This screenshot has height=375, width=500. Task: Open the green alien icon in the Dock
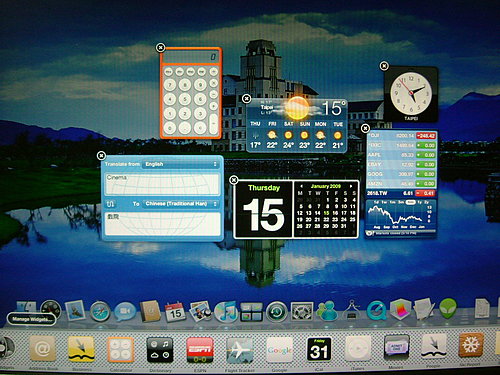coord(448,308)
